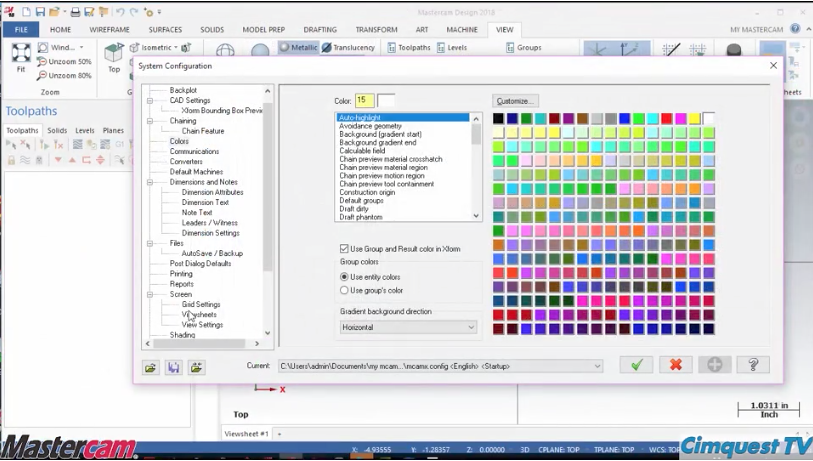Select Construction origin list item
813x461 pixels.
click(x=367, y=192)
